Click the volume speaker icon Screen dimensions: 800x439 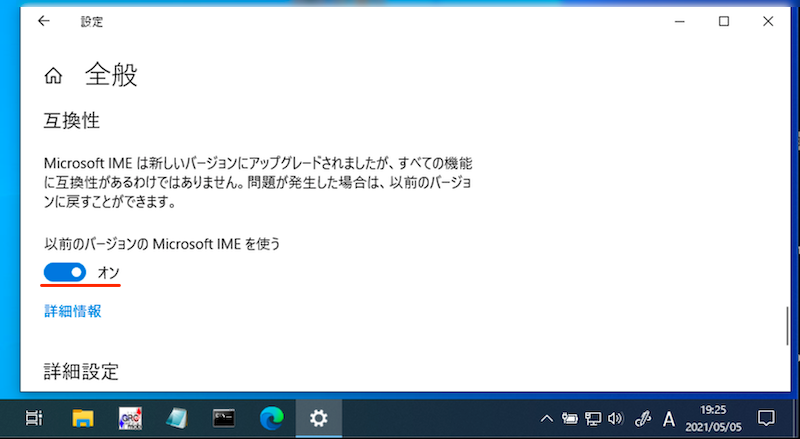pos(615,417)
